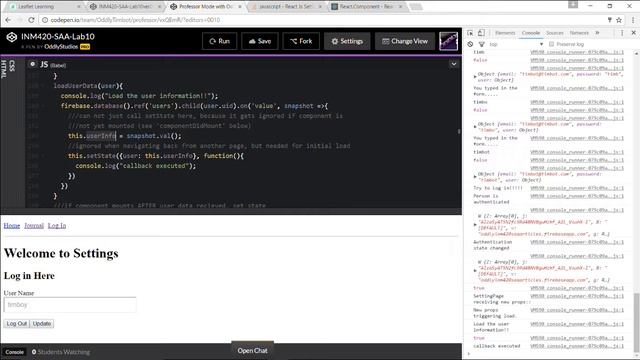This screenshot has height=360, width=640.
Task: Click the User Name input field
Action: pyautogui.click(x=70, y=305)
